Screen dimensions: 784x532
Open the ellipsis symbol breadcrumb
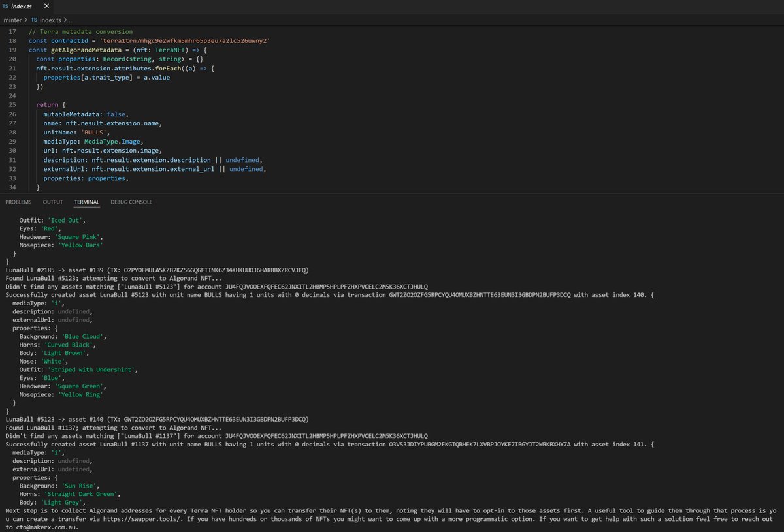(x=72, y=20)
